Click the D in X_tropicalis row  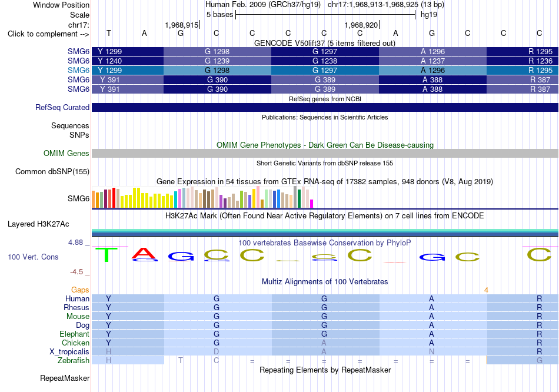(217, 352)
